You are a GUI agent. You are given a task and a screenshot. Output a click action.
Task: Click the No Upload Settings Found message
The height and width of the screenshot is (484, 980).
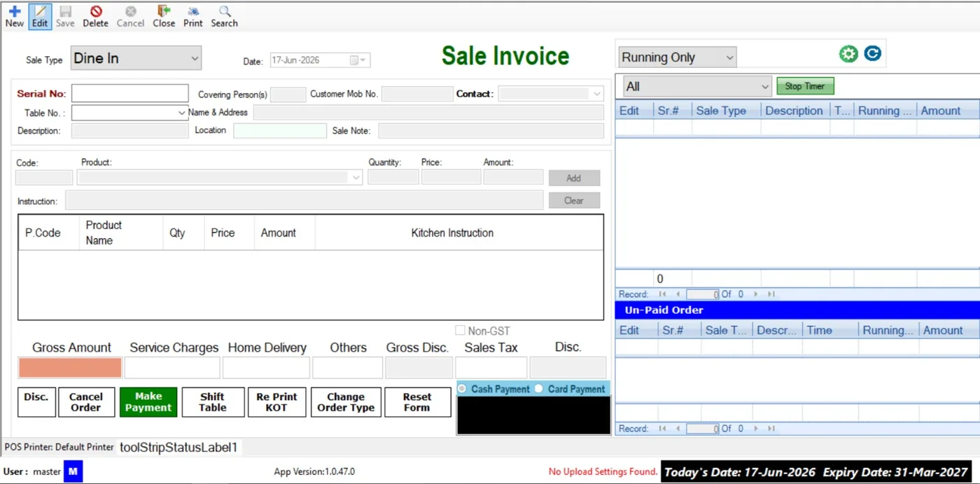point(603,471)
